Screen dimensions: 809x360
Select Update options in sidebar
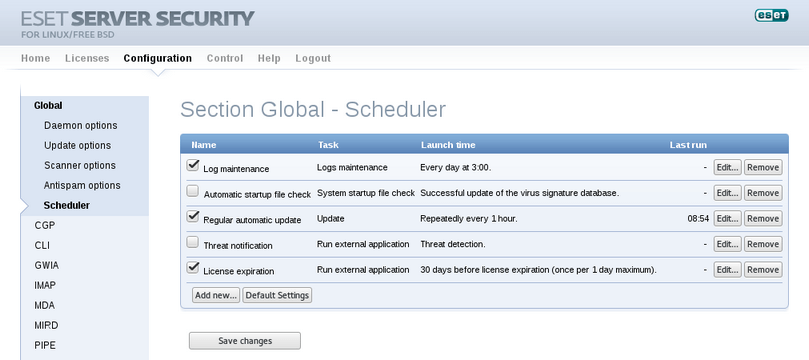(77, 145)
